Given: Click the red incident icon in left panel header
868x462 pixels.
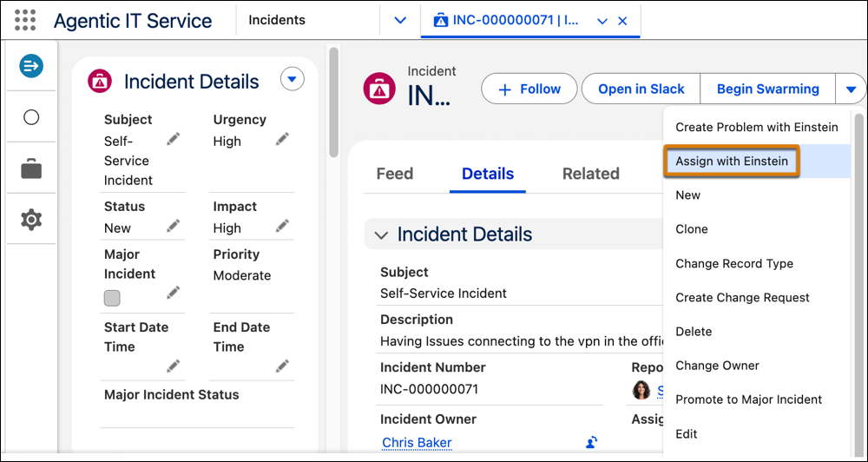Looking at the screenshot, I should 100,82.
